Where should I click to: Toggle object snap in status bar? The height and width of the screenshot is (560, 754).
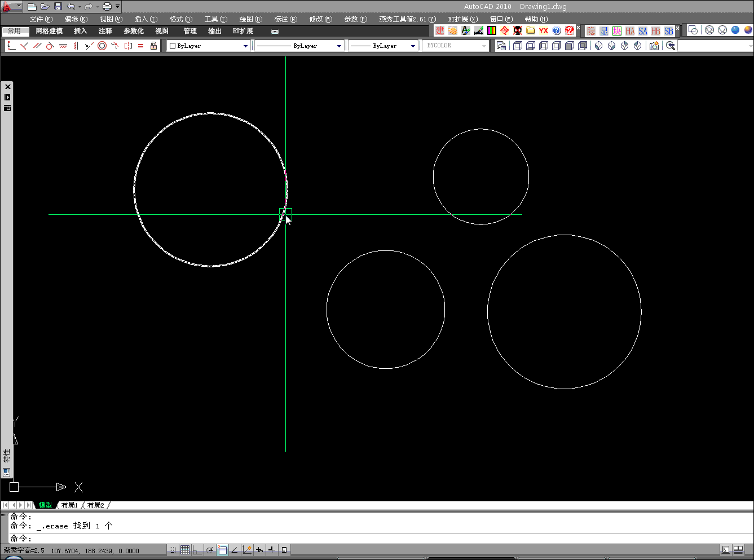[222, 550]
